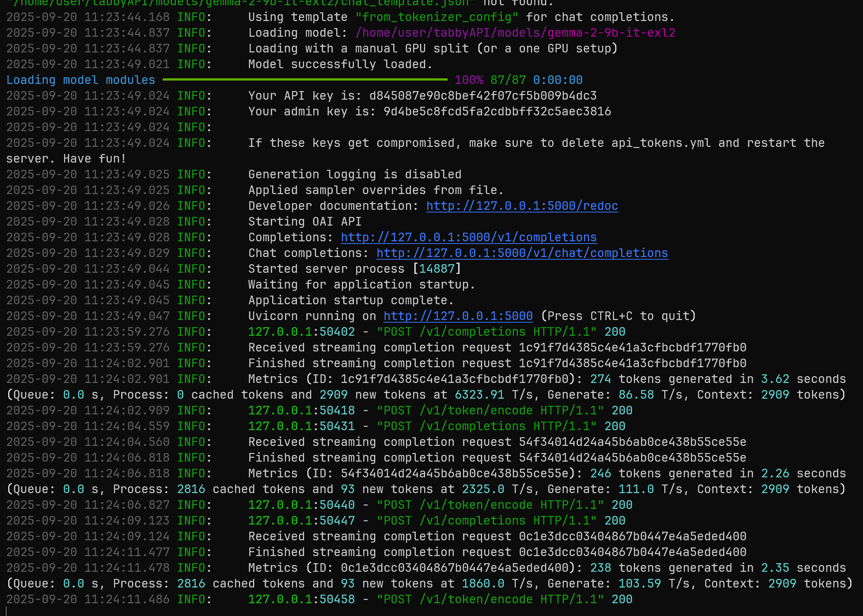Click the Uvicorn http://127.0.0.1:5000 link

coord(458,316)
